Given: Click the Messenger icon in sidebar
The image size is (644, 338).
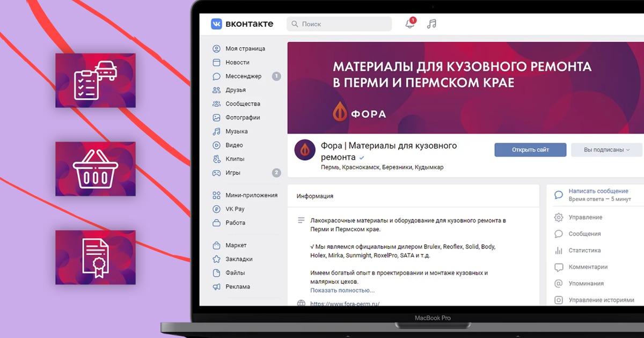Looking at the screenshot, I should click(x=216, y=76).
